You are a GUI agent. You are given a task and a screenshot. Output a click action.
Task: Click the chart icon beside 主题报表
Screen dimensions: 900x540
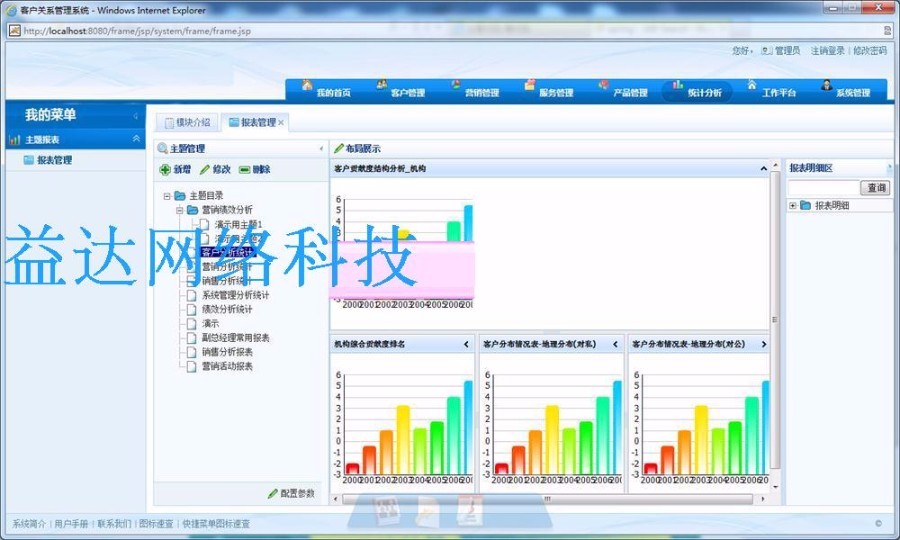click(x=15, y=139)
